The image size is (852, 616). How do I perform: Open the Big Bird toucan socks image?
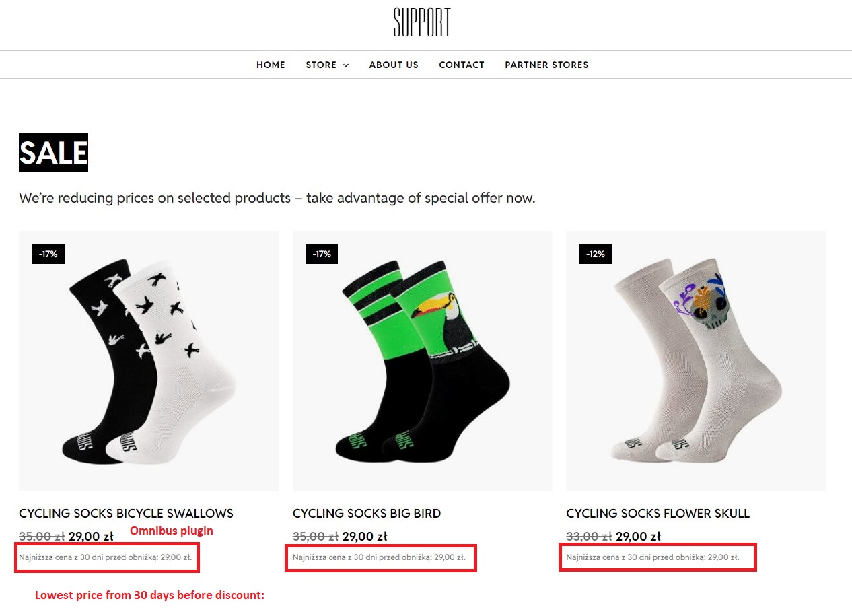[x=422, y=361]
